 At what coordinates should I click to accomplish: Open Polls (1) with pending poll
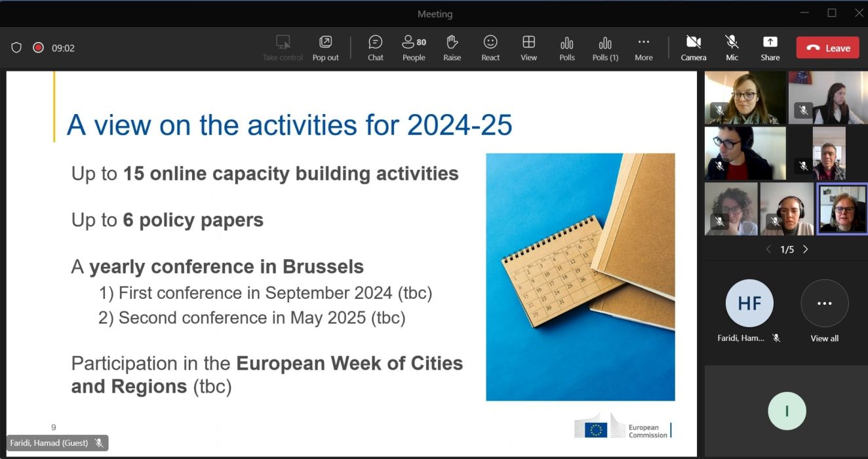[605, 48]
